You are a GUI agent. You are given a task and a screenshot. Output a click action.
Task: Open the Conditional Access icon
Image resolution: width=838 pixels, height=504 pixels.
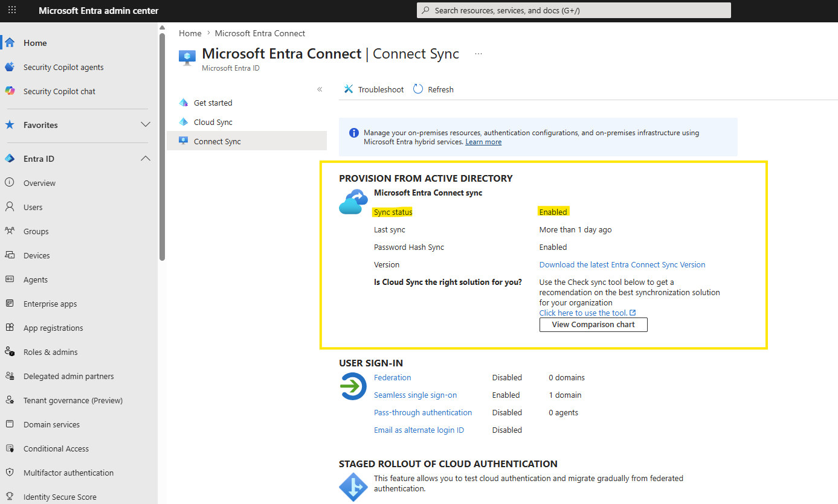pos(10,448)
